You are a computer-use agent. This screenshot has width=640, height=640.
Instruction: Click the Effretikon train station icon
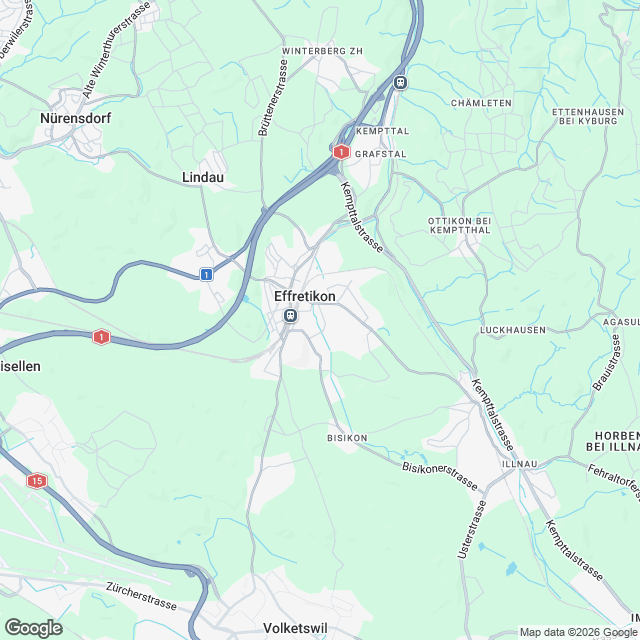coord(290,316)
